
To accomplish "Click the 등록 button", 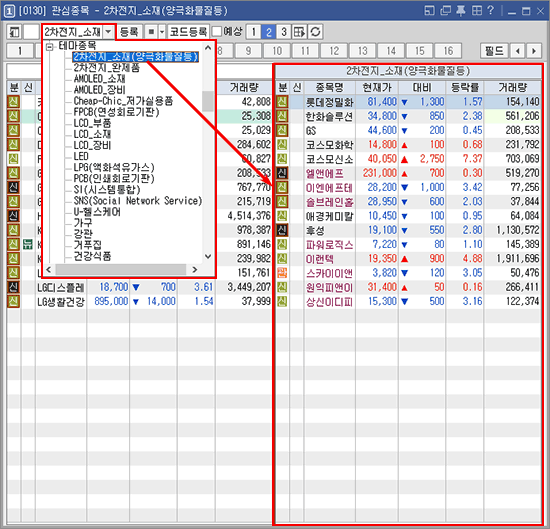I will pos(129,32).
